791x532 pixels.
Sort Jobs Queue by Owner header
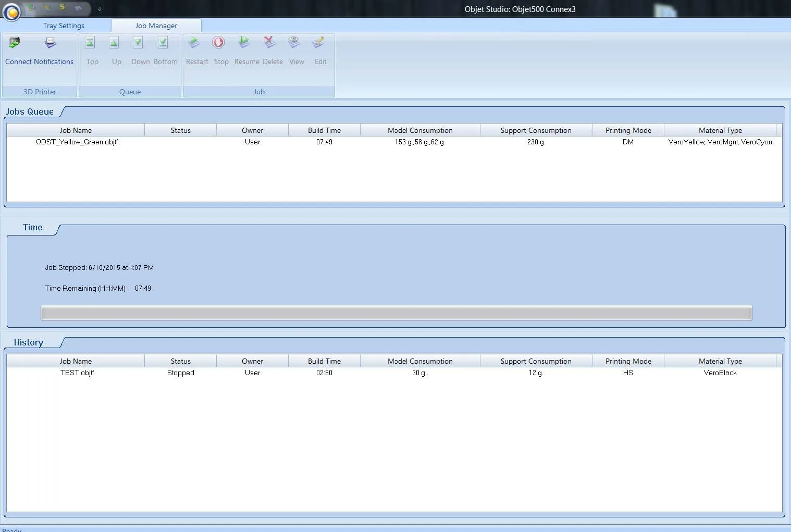pyautogui.click(x=252, y=130)
